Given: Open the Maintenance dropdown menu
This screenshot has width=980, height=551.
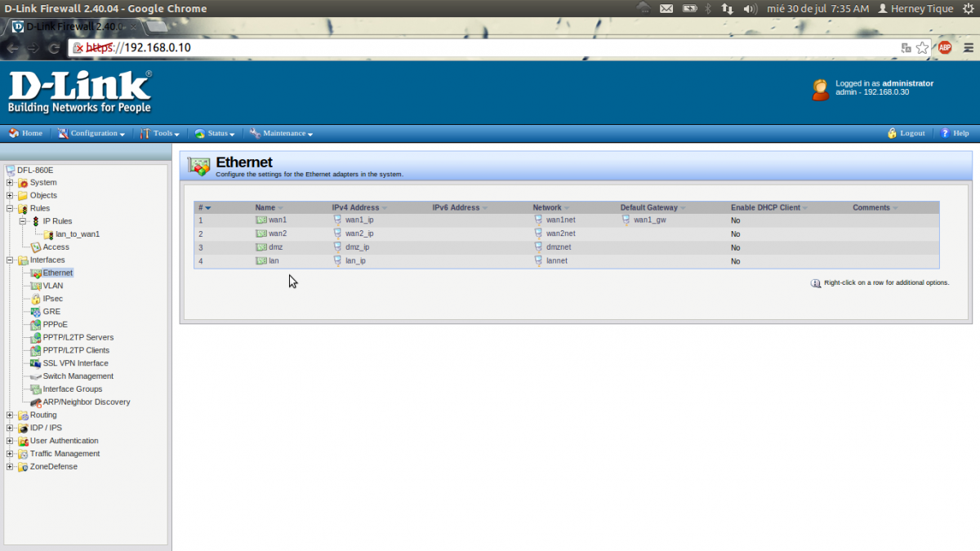Looking at the screenshot, I should click(281, 133).
